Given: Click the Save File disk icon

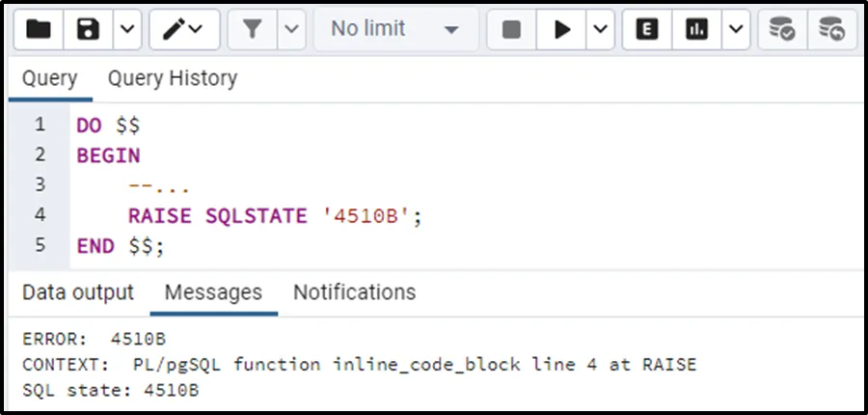Looking at the screenshot, I should pyautogui.click(x=89, y=30).
